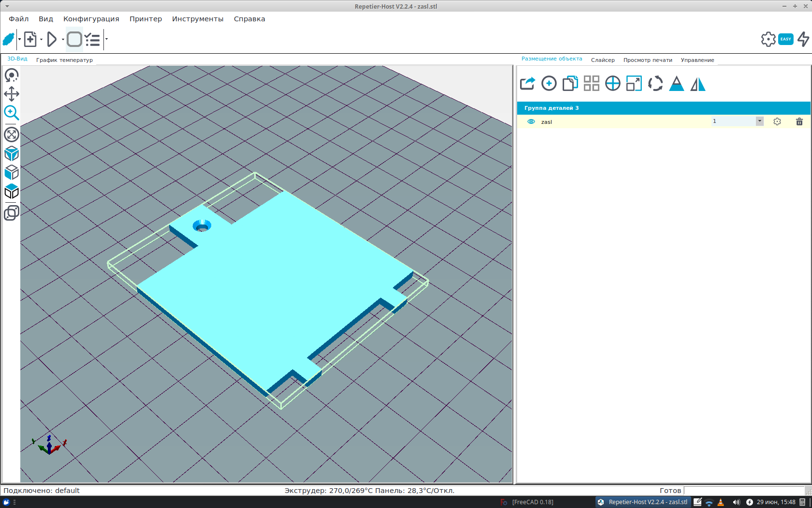This screenshot has height=508, width=812.
Task: Click the center object icon
Action: pos(613,84)
